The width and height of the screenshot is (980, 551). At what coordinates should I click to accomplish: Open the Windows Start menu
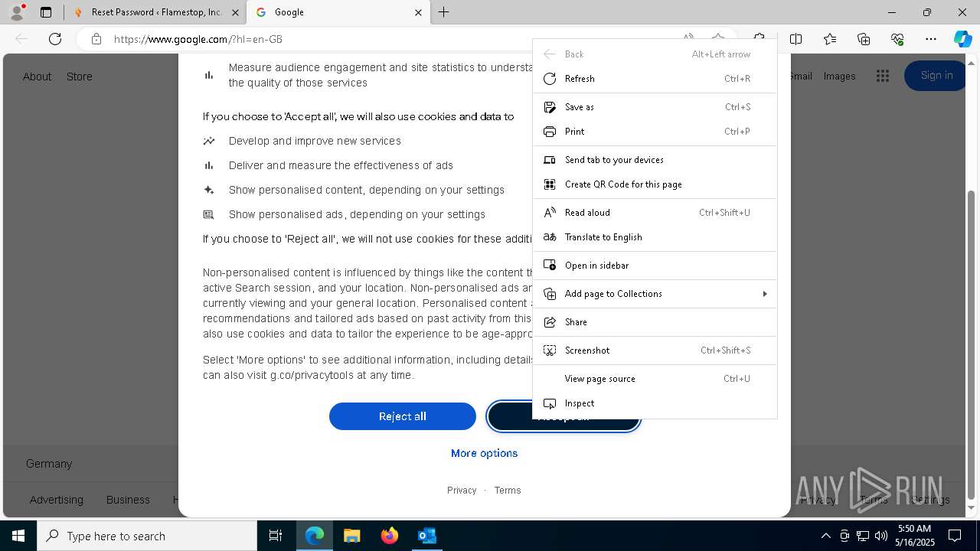pyautogui.click(x=18, y=536)
